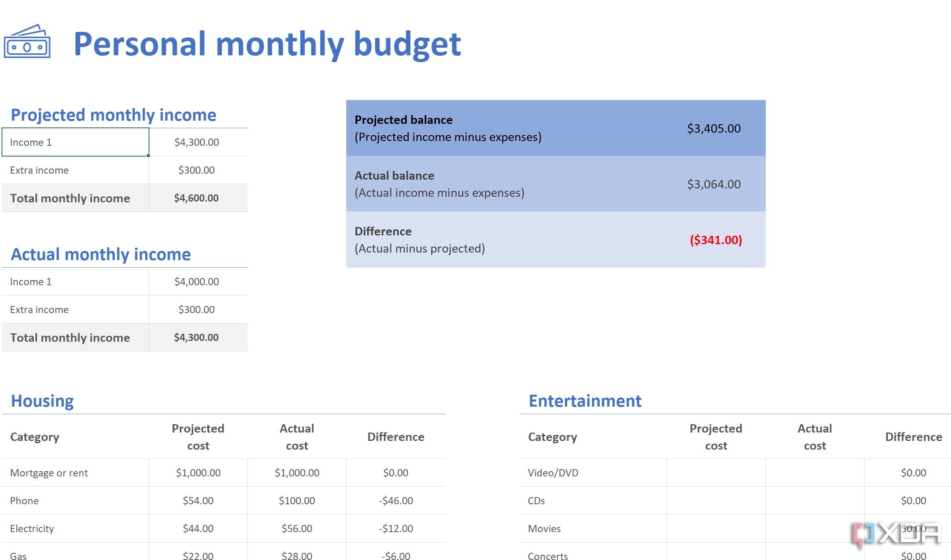This screenshot has height=560, width=951.
Task: Select the Actual balance label
Action: tap(394, 176)
